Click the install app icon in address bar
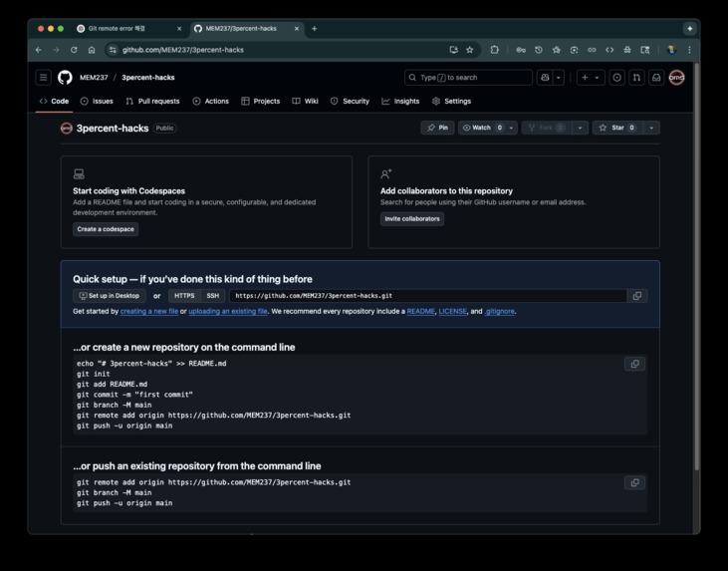 (x=453, y=50)
